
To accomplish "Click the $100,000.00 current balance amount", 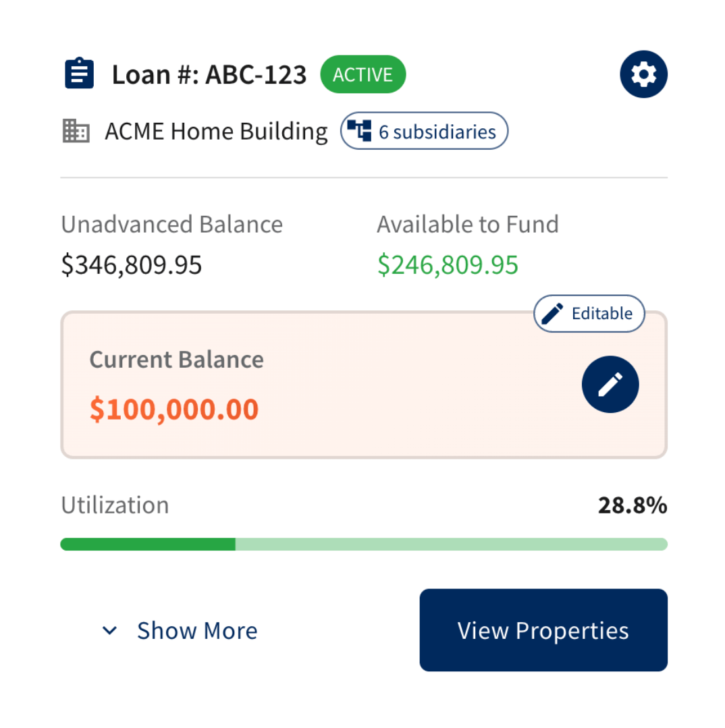I will tap(173, 410).
